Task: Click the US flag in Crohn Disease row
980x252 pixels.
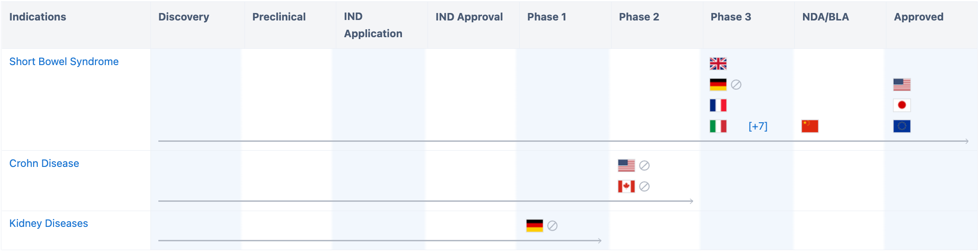Action: (x=626, y=166)
